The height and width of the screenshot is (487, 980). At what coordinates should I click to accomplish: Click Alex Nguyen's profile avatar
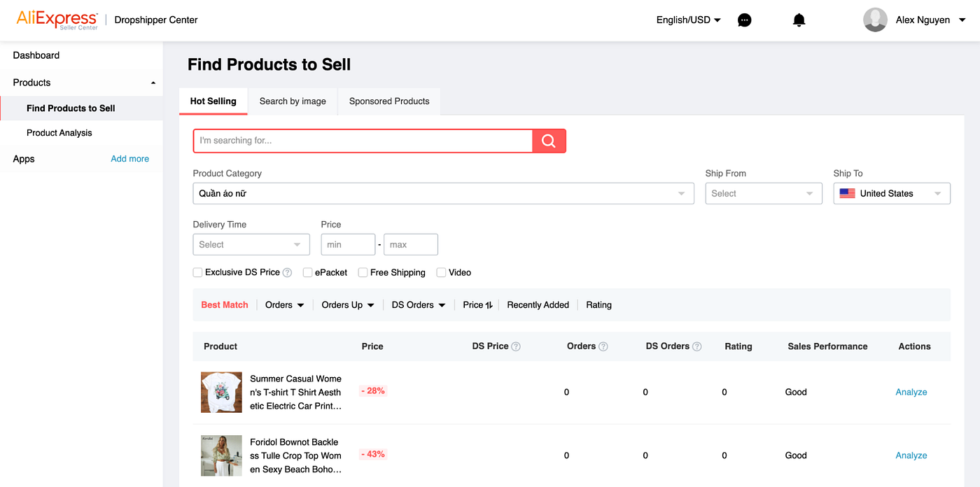pyautogui.click(x=875, y=20)
